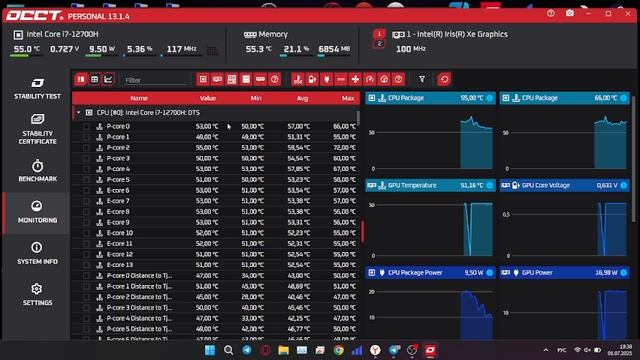Click the CPU Package 55,00 °C graph area
The height and width of the screenshot is (360, 640).
tap(430, 139)
